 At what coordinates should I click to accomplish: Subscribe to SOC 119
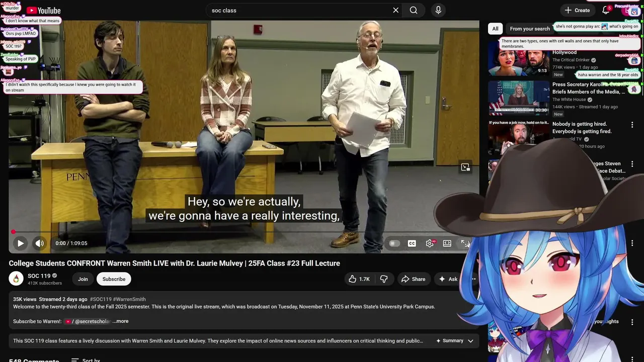pyautogui.click(x=114, y=279)
